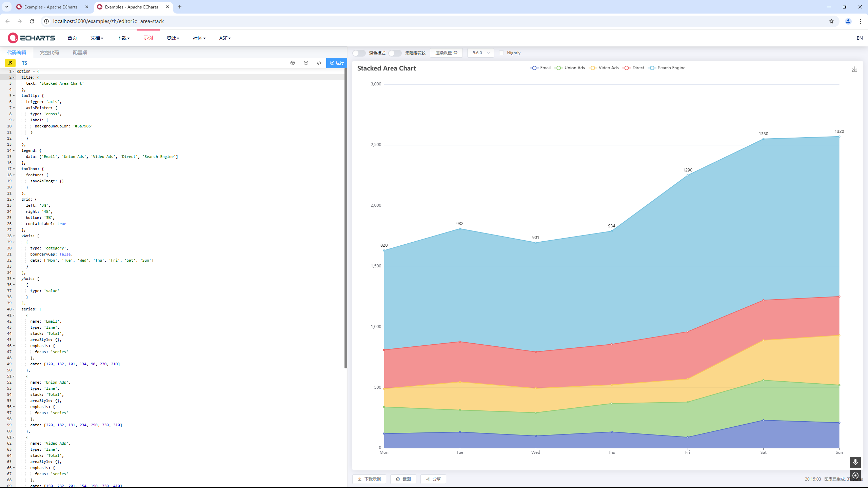This screenshot has width=868, height=488.
Task: Open the 5.6.0 version dropdown
Action: 480,53
